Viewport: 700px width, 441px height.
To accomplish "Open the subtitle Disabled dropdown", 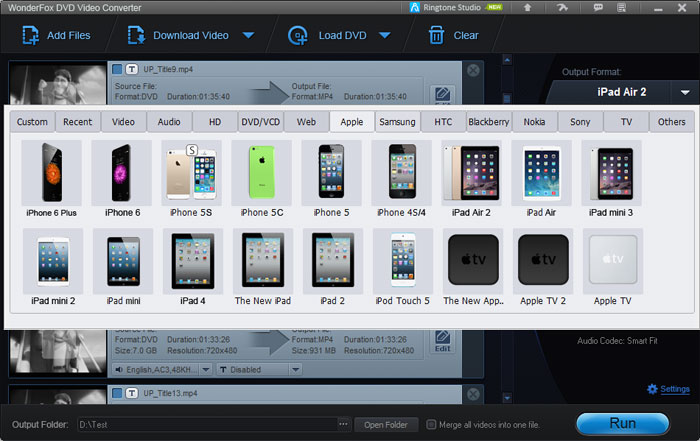I will pos(295,370).
